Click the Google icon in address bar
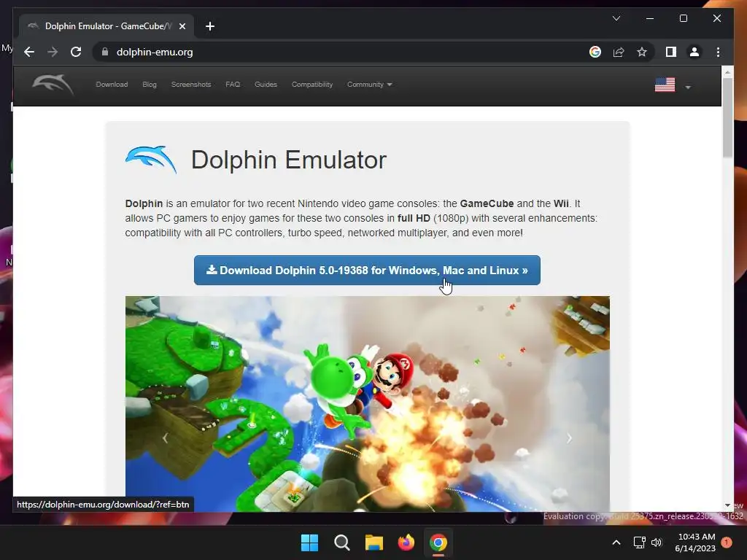Image resolution: width=747 pixels, height=560 pixels. [595, 52]
